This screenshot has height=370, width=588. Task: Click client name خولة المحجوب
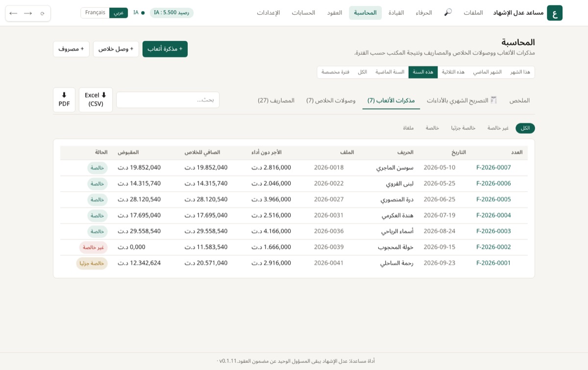pos(395,247)
